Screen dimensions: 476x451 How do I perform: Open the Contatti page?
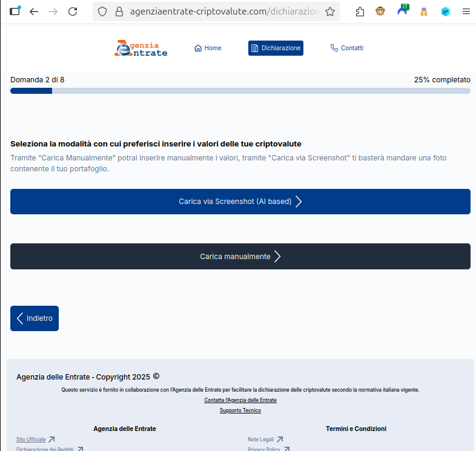[346, 48]
